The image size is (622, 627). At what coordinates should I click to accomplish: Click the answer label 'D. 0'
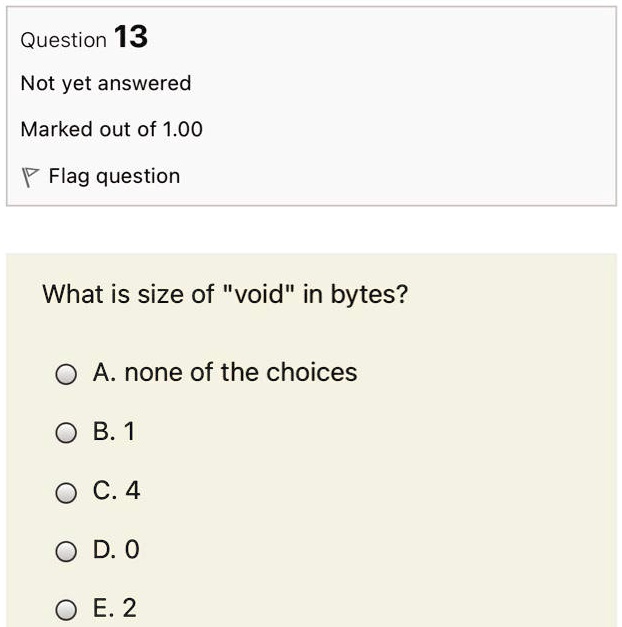[x=116, y=549]
